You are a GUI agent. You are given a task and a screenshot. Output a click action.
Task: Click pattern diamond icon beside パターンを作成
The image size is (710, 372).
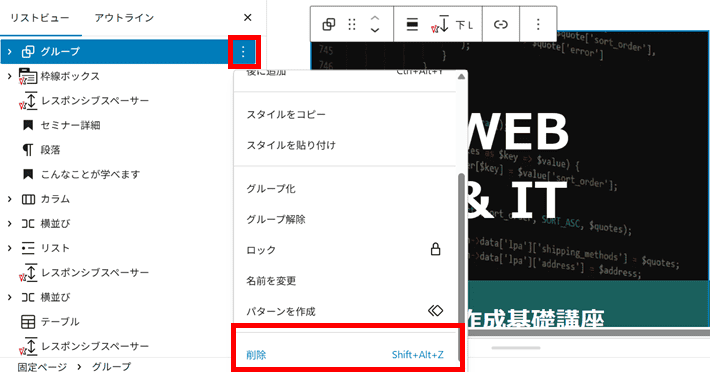coord(435,310)
